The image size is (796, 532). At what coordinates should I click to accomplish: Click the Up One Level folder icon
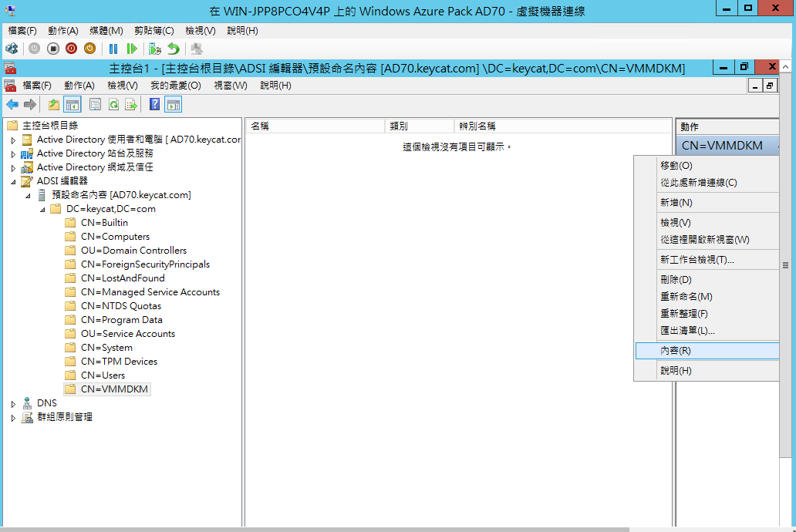coord(53,105)
